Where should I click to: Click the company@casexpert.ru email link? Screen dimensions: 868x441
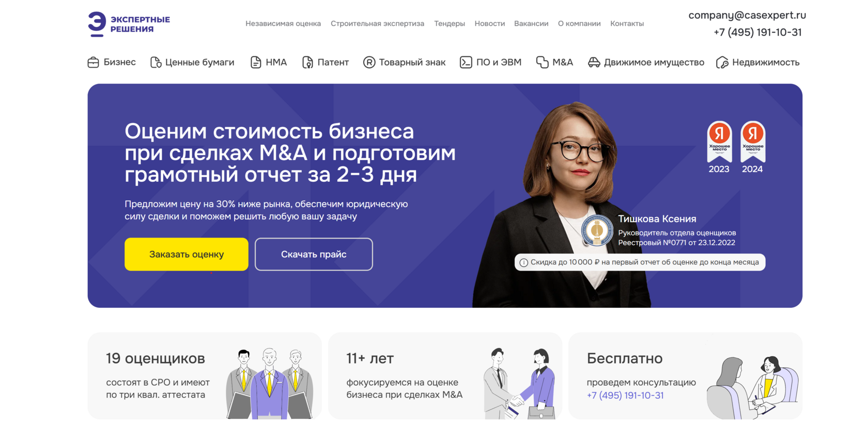747,15
